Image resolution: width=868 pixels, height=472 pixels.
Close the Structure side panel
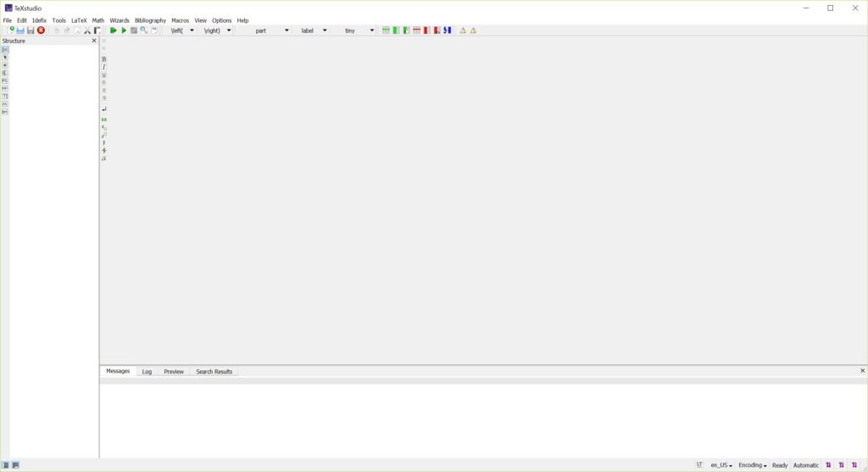click(93, 41)
